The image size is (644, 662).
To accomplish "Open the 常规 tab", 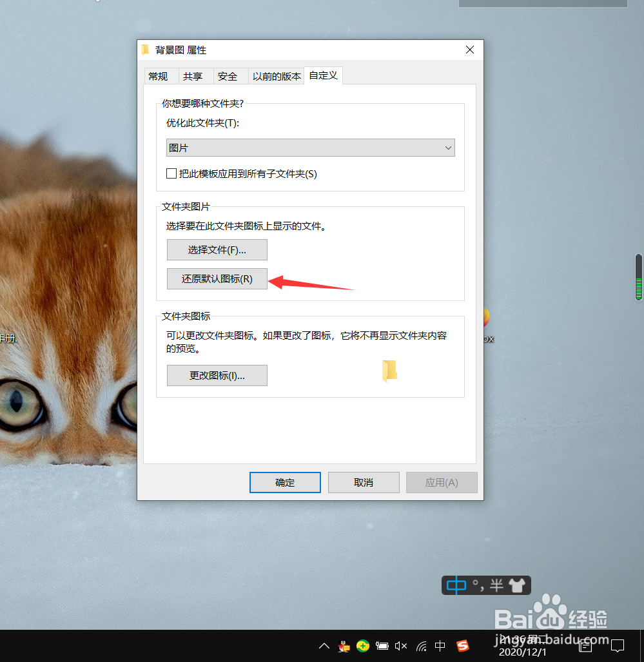I will [x=159, y=75].
